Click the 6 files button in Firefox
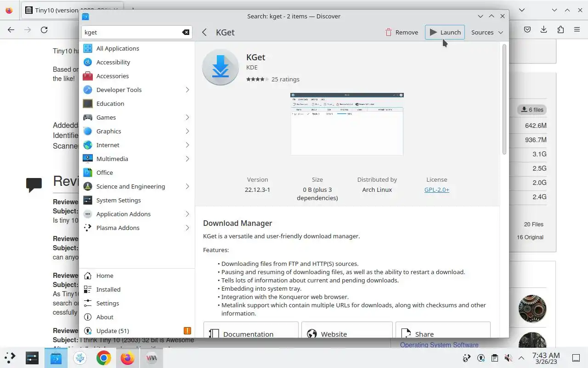This screenshot has height=368, width=588. coord(532,109)
